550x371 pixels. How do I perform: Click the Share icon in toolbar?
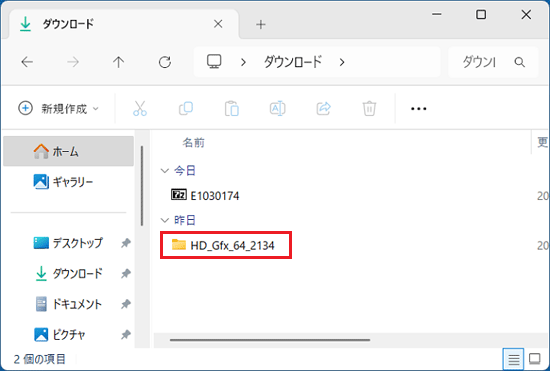coord(323,108)
